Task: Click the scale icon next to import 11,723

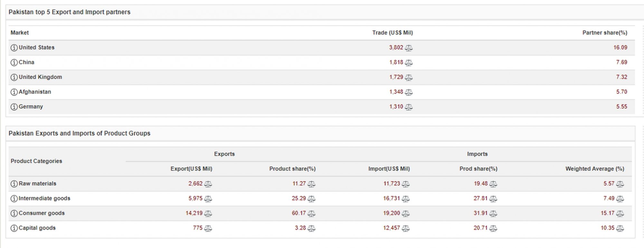Action: [x=406, y=184]
